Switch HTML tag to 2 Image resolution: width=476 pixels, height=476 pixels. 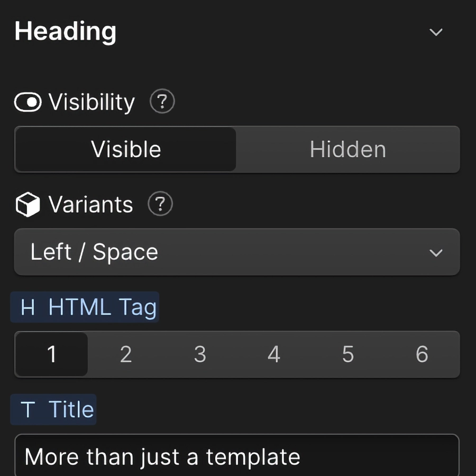pyautogui.click(x=125, y=354)
